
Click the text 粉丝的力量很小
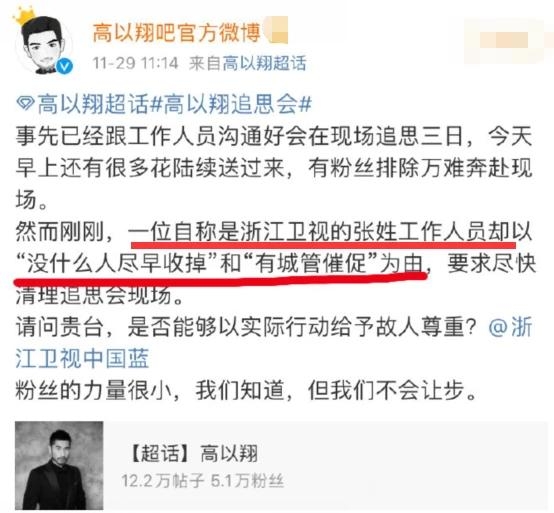coord(94,391)
